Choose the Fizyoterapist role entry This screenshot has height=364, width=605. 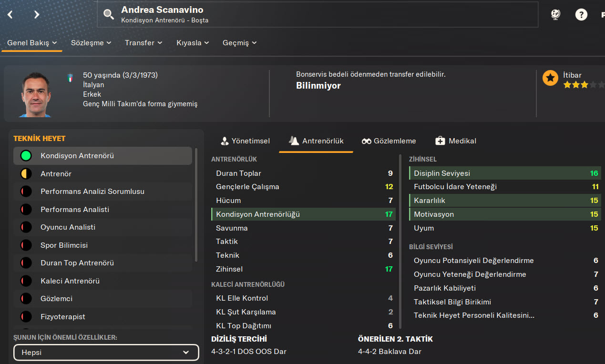(62, 317)
